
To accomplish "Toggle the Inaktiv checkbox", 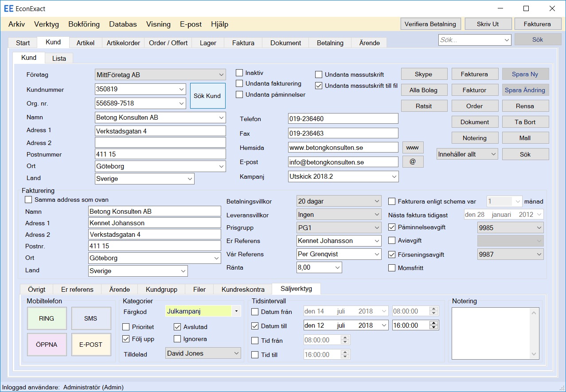I will pos(239,73).
